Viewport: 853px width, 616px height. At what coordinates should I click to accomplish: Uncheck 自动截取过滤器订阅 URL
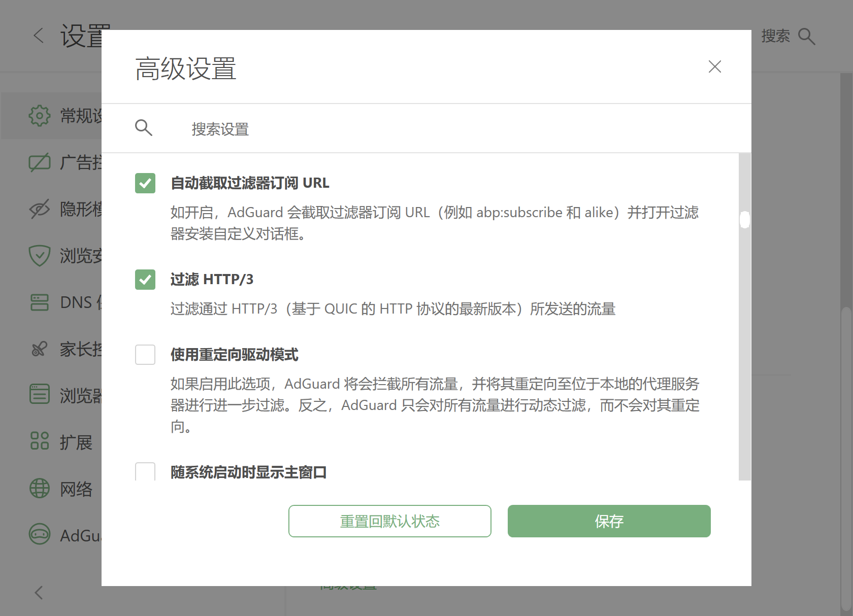[145, 183]
